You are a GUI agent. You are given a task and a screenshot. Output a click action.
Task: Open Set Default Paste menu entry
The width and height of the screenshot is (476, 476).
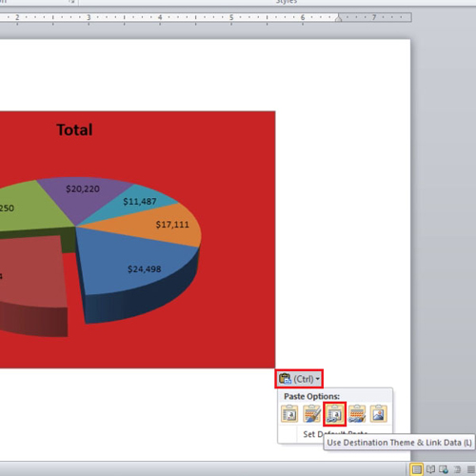pyautogui.click(x=335, y=434)
